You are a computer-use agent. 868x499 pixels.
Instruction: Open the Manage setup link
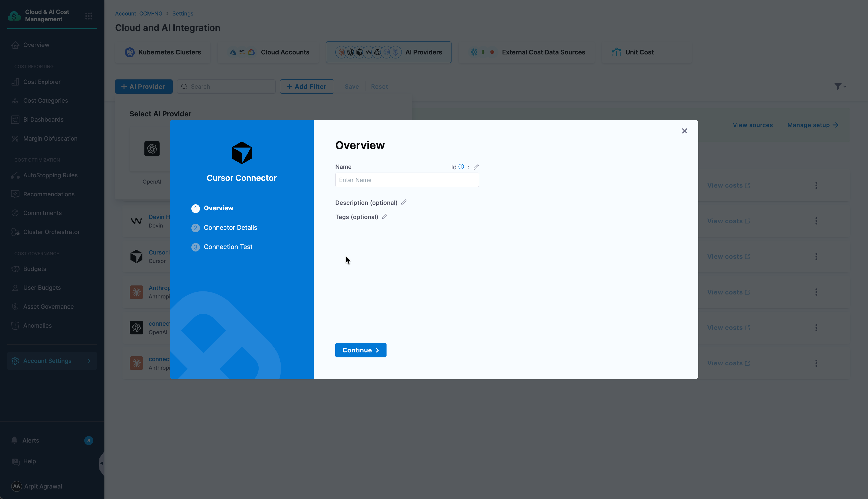pyautogui.click(x=813, y=125)
